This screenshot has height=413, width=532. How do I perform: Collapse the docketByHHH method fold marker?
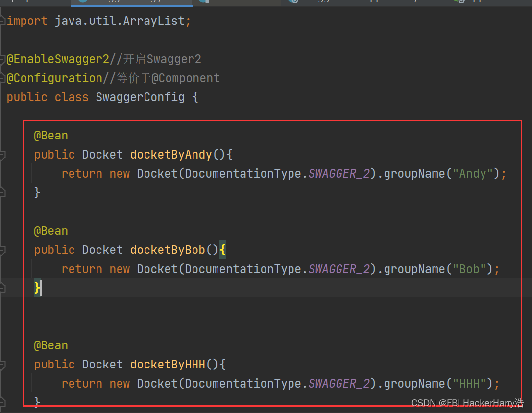2,365
